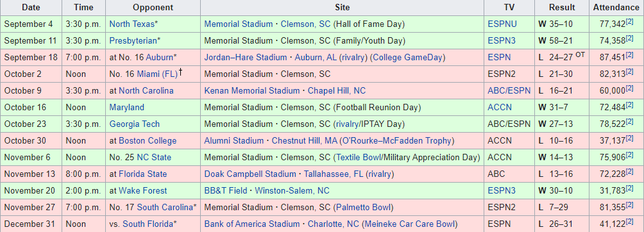Click the Auburn opponent link
The width and height of the screenshot is (644, 232).
click(x=159, y=58)
